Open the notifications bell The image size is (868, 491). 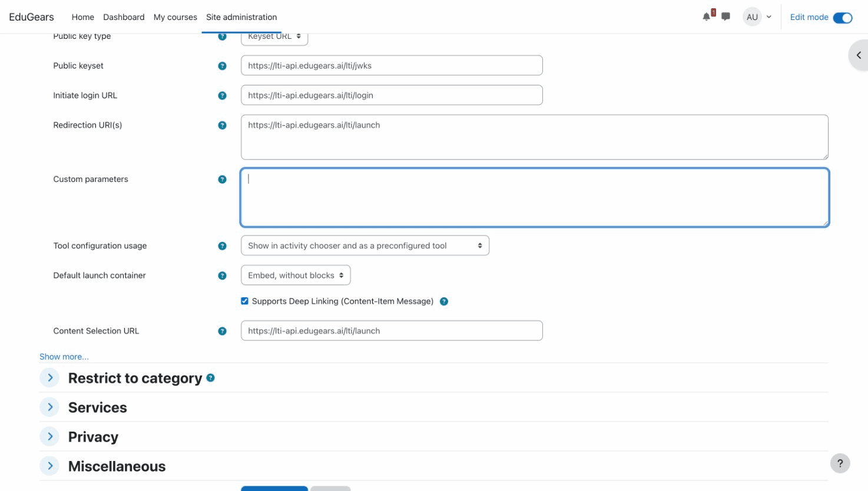(x=705, y=16)
